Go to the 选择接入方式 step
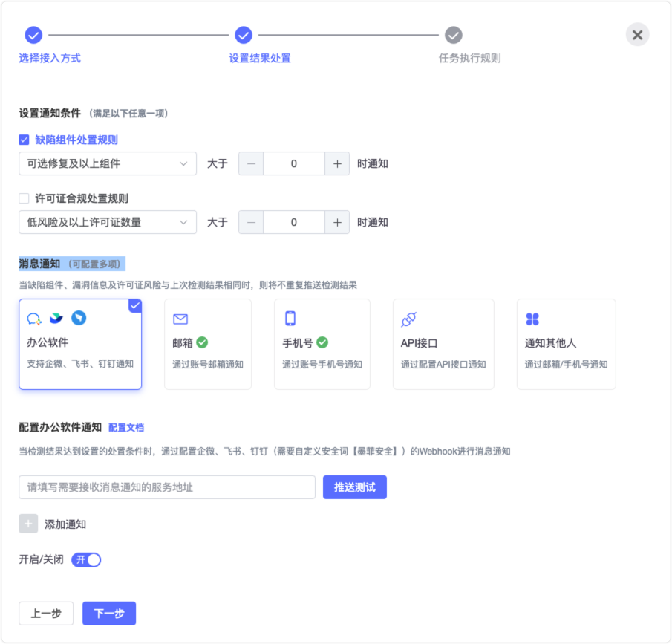 (33, 35)
